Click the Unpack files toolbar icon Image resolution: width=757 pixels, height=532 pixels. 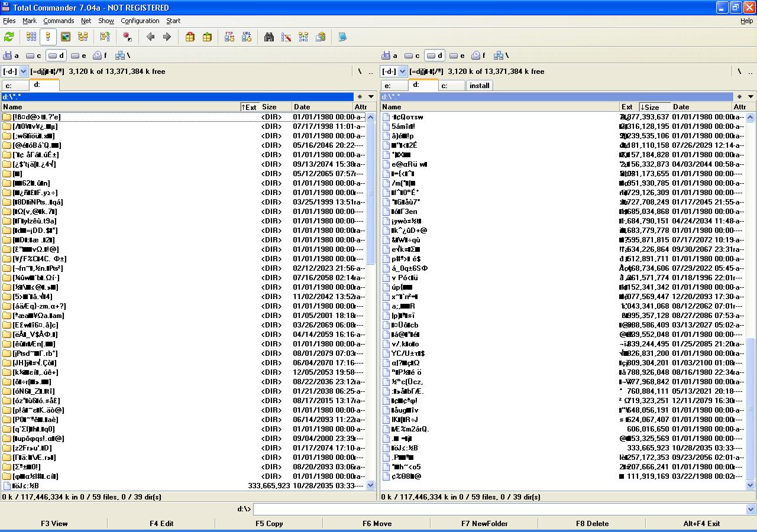click(207, 37)
